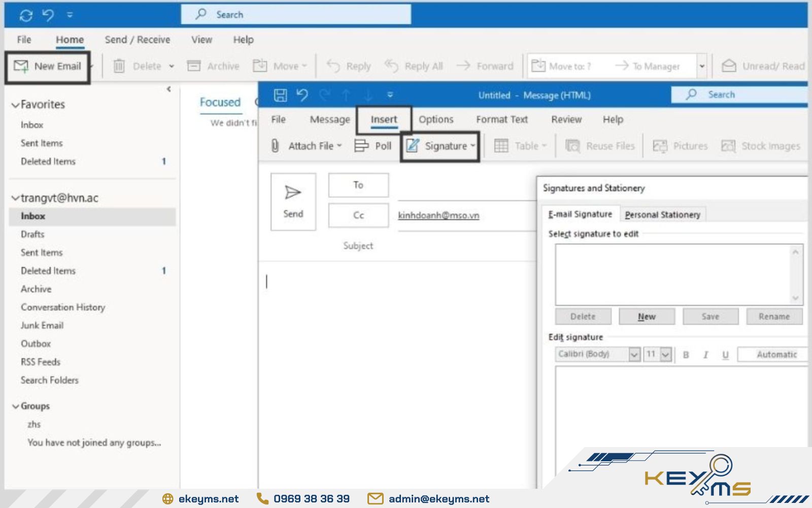Click the New signature button

[x=647, y=316]
